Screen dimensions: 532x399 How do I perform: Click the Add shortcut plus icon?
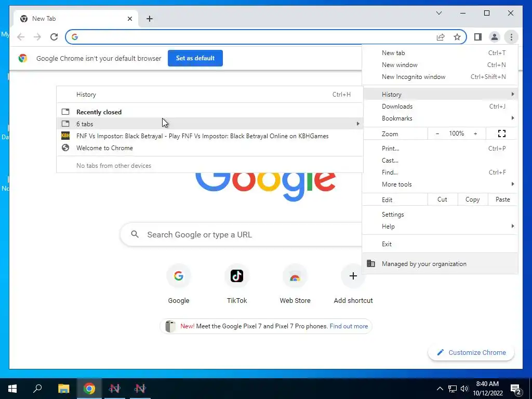tap(353, 276)
